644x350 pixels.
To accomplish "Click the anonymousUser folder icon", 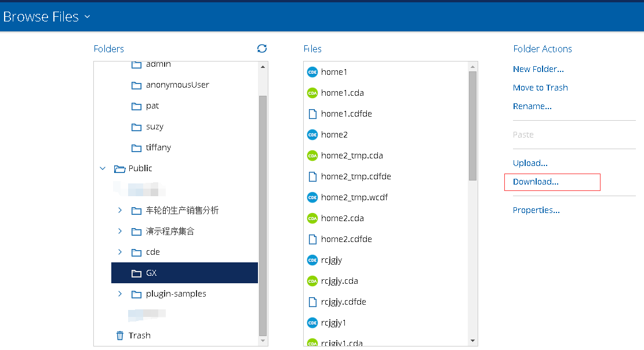I will pyautogui.click(x=136, y=85).
